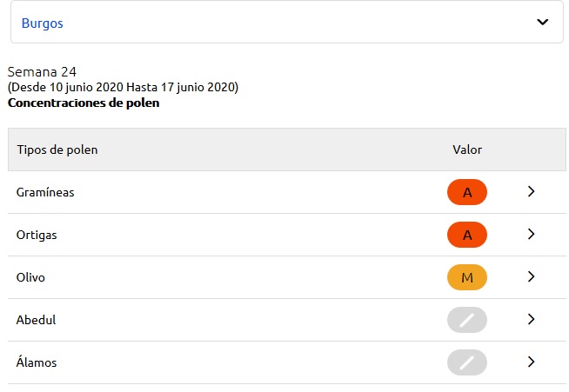This screenshot has height=392, width=569.
Task: Click the Valor column header
Action: [467, 149]
